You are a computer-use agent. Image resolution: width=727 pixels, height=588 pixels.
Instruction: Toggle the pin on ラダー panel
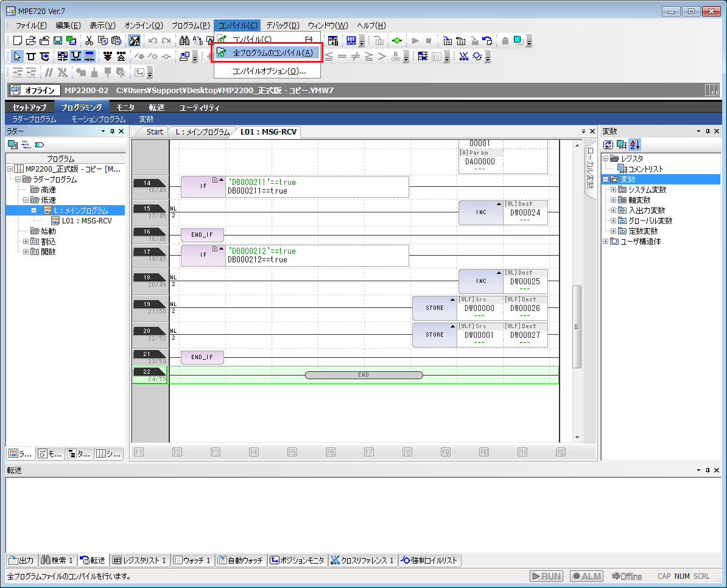pyautogui.click(x=111, y=131)
